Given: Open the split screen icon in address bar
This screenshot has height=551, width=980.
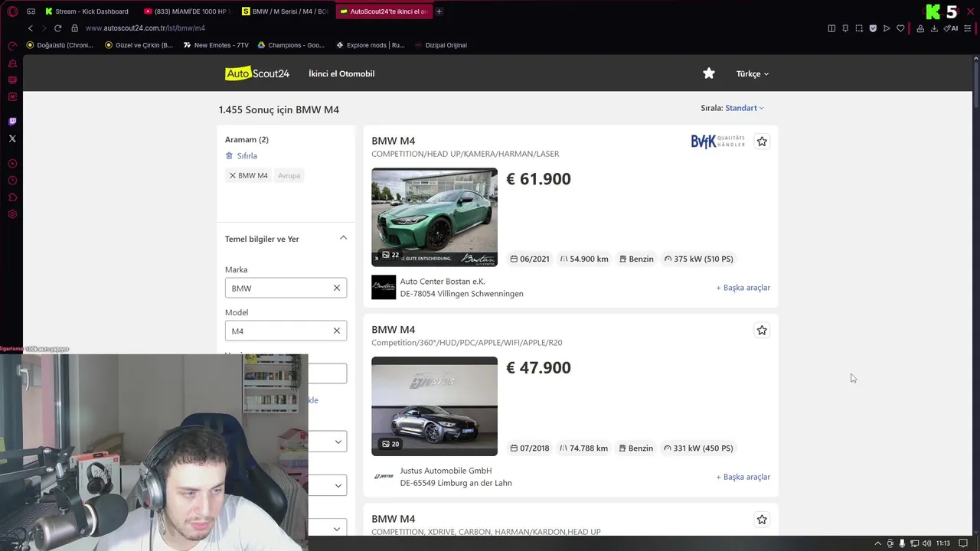Looking at the screenshot, I should [x=831, y=28].
